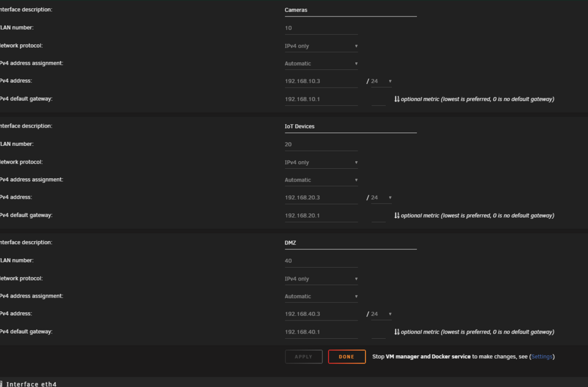This screenshot has height=387, width=588.
Task: Click the APPLY button
Action: 303,356
